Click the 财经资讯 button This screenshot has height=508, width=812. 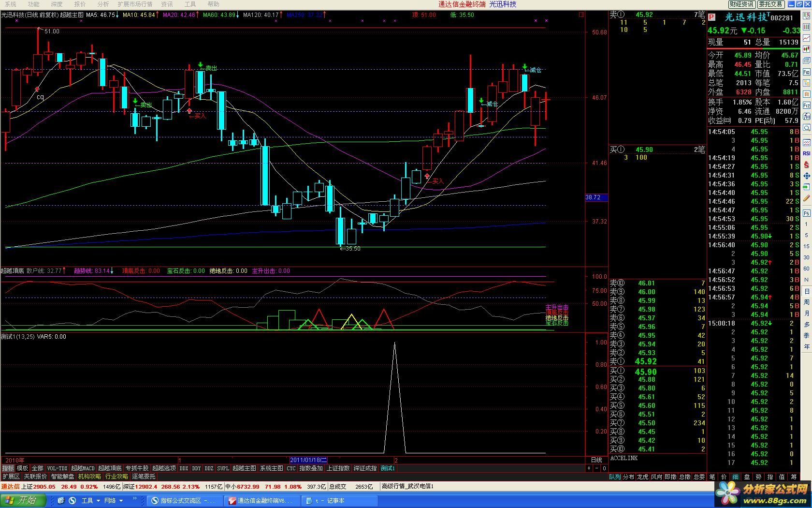point(742,4)
